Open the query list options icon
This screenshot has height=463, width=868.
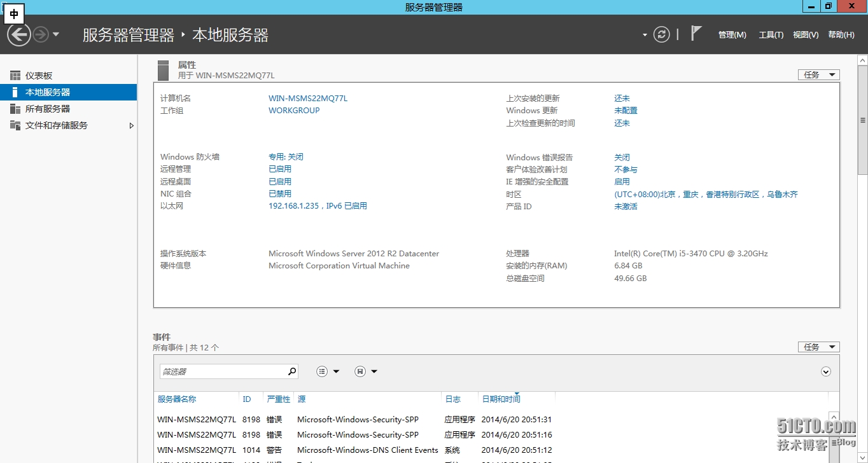pyautogui.click(x=323, y=371)
